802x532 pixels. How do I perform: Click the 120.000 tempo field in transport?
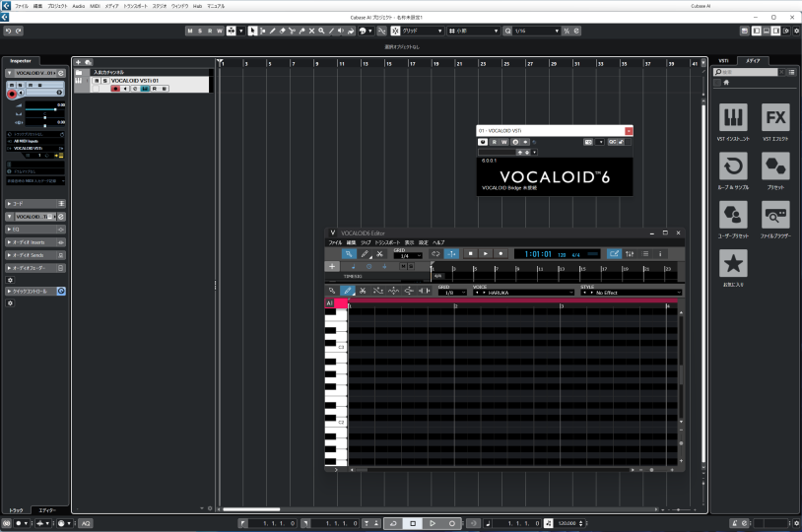pyautogui.click(x=567, y=523)
